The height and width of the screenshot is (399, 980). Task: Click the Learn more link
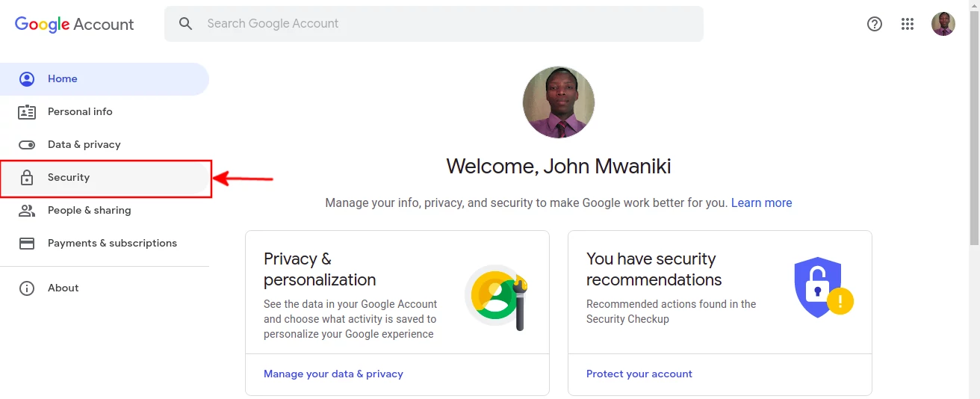761,202
